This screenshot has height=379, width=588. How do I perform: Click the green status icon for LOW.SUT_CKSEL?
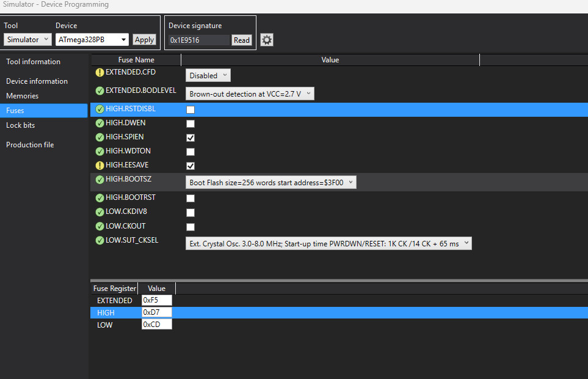(x=100, y=241)
